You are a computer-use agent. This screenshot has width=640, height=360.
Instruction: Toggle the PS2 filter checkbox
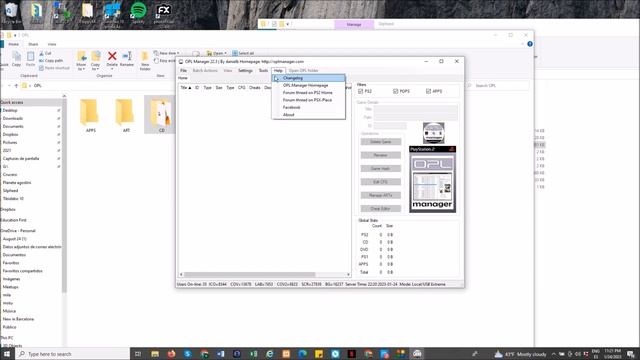click(x=360, y=91)
